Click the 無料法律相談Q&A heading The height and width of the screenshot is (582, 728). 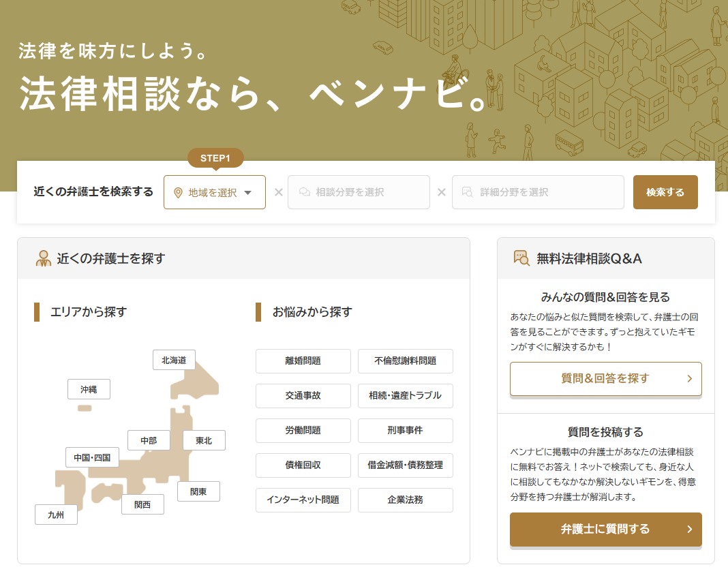coord(589,258)
